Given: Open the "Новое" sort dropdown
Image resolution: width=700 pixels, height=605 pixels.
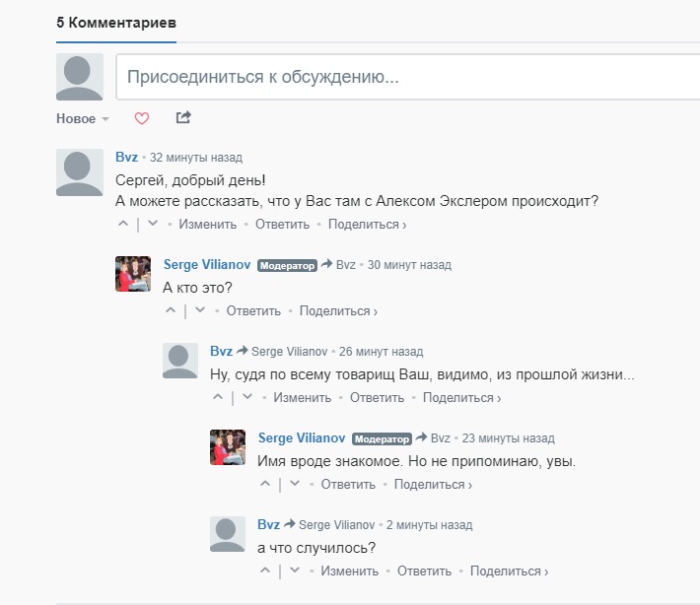Looking at the screenshot, I should (83, 118).
